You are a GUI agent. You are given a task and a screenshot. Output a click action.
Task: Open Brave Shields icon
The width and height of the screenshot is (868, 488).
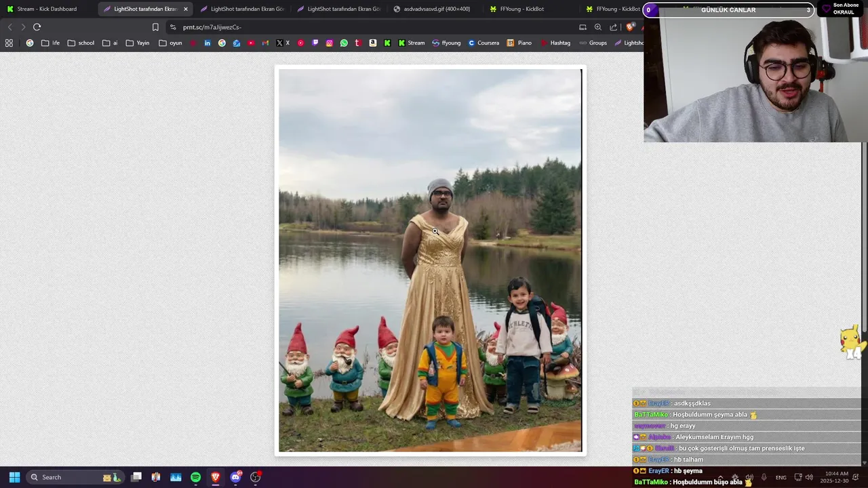pyautogui.click(x=630, y=27)
